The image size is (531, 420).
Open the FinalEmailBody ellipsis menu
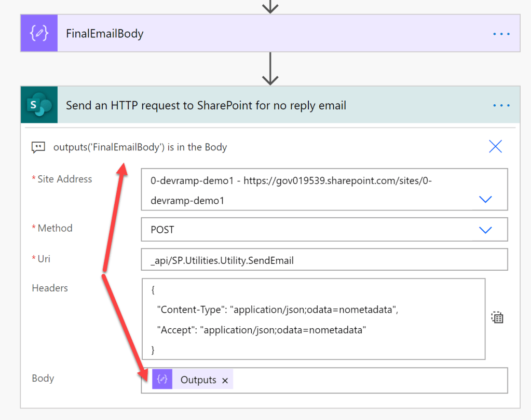click(501, 34)
